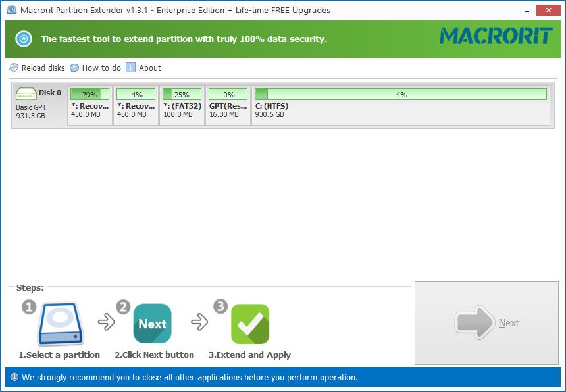
Task: Click the step 1 disk illustration icon
Action: pyautogui.click(x=61, y=324)
